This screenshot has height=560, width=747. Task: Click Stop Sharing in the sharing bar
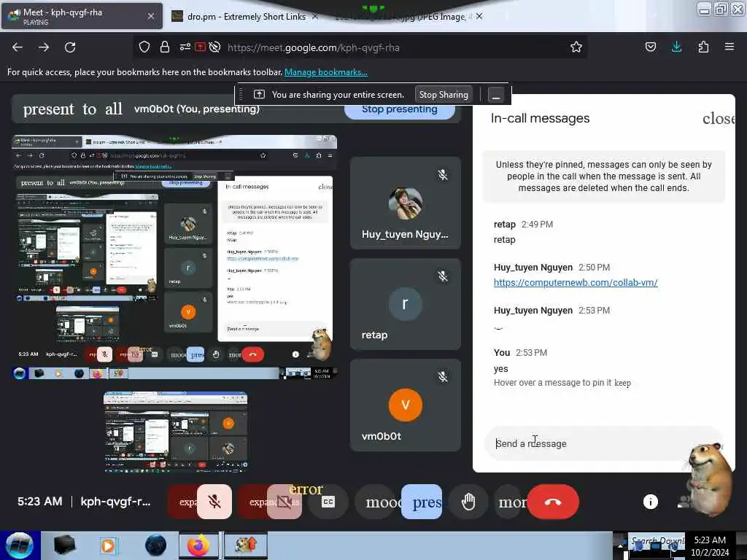click(444, 94)
